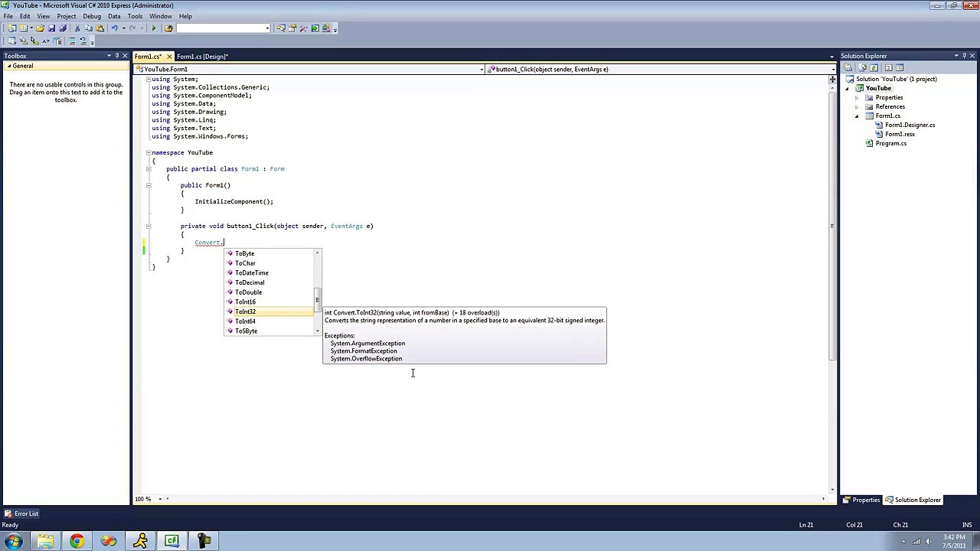Click the New Project toolbar icon
This screenshot has height=551, width=980.
(x=11, y=28)
